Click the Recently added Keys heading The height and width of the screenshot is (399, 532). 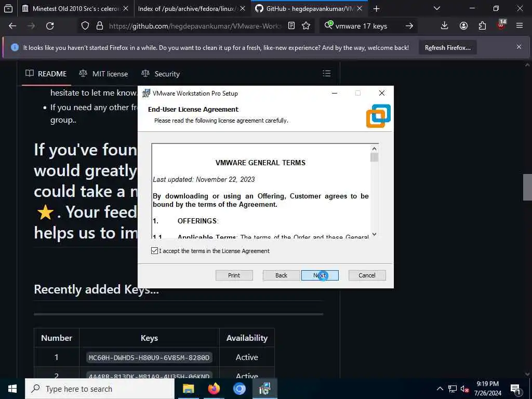pyautogui.click(x=96, y=289)
